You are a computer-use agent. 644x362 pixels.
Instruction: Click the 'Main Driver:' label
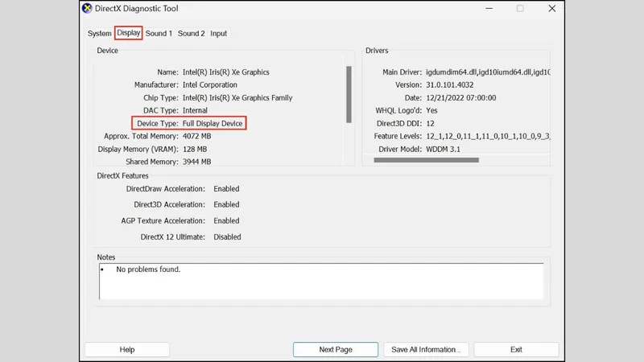tap(402, 72)
